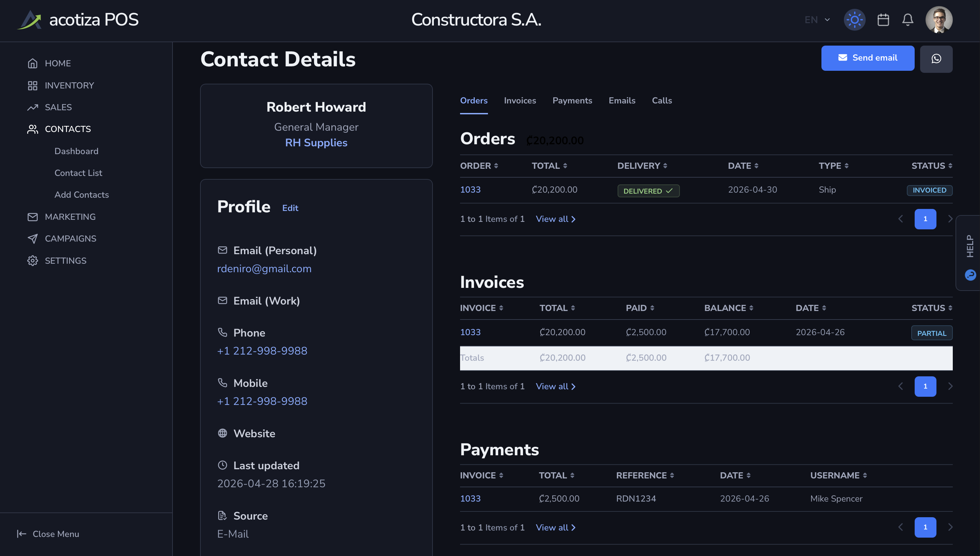The width and height of the screenshot is (980, 556).
Task: Sort orders by TYPE column
Action: [833, 166]
